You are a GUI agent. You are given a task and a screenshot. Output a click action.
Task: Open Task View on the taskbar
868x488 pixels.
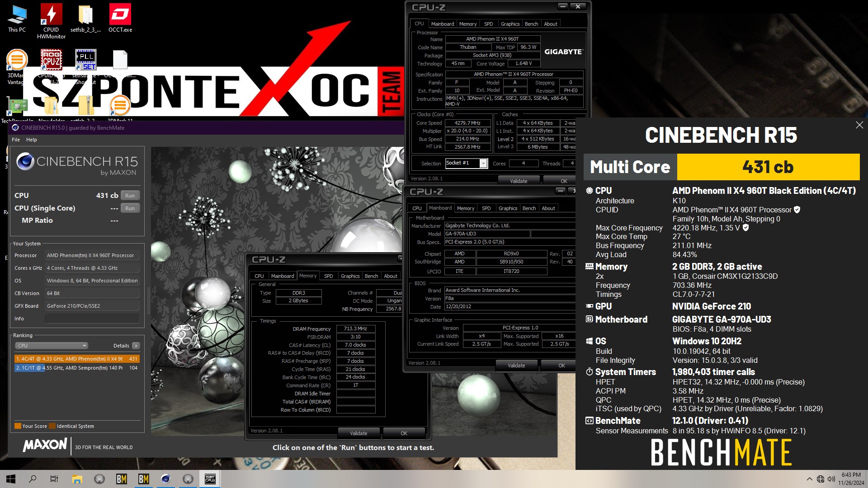pyautogui.click(x=54, y=479)
